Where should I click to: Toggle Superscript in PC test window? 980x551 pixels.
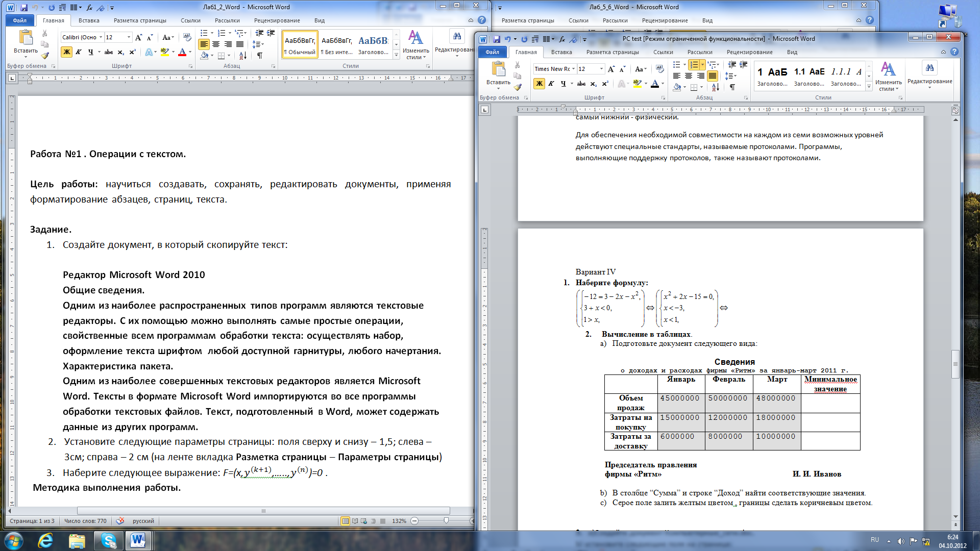pos(605,84)
